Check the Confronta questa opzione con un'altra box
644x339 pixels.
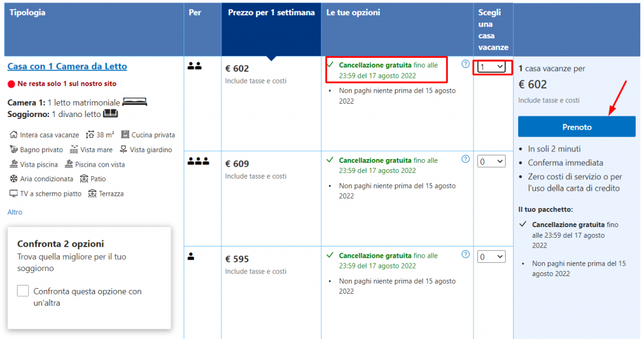pyautogui.click(x=23, y=291)
